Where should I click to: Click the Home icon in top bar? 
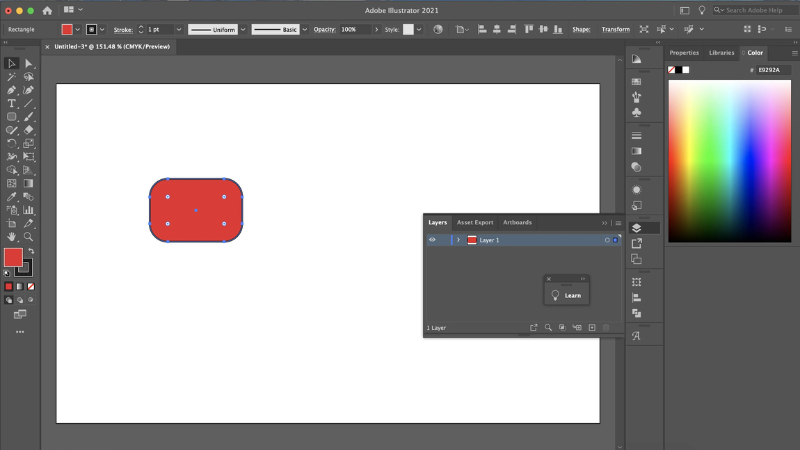(x=47, y=10)
